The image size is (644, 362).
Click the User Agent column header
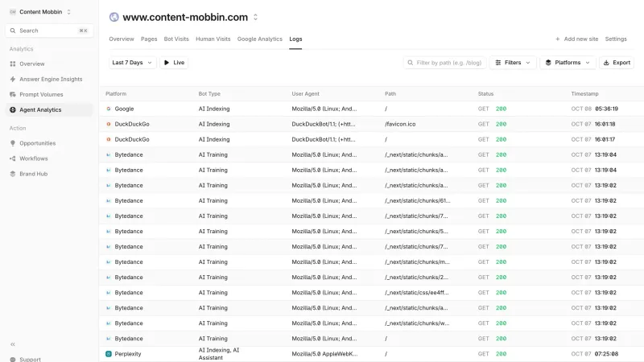(305, 93)
